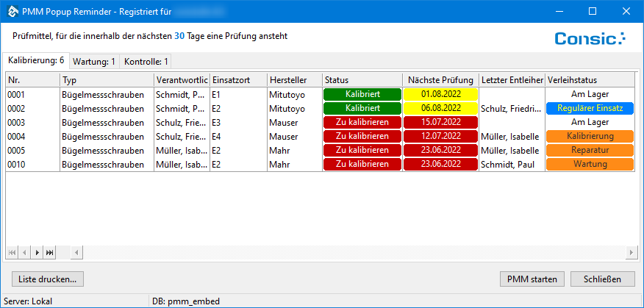Click the Schließen button
This screenshot has height=308, width=644.
602,279
